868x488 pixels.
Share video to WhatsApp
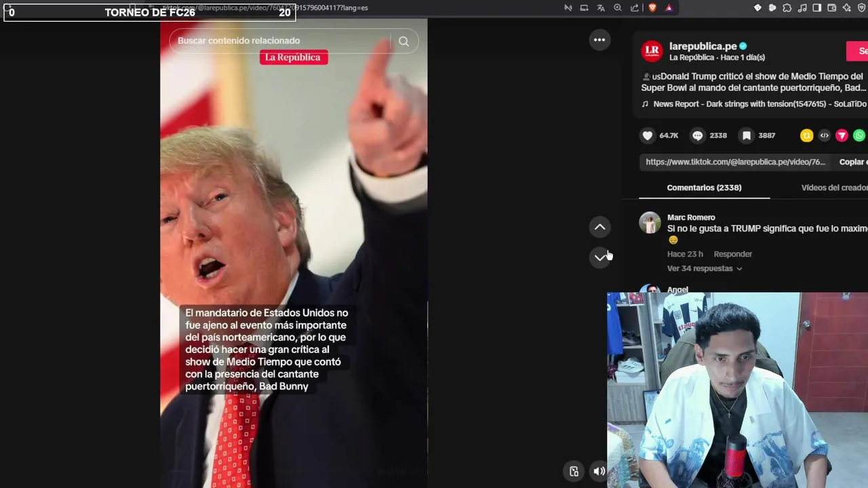pos(859,136)
